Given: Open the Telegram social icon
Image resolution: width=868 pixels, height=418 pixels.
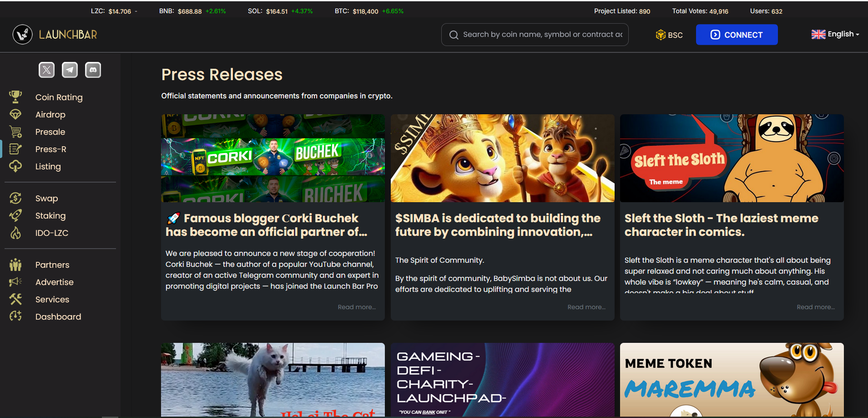Looking at the screenshot, I should click(x=70, y=70).
